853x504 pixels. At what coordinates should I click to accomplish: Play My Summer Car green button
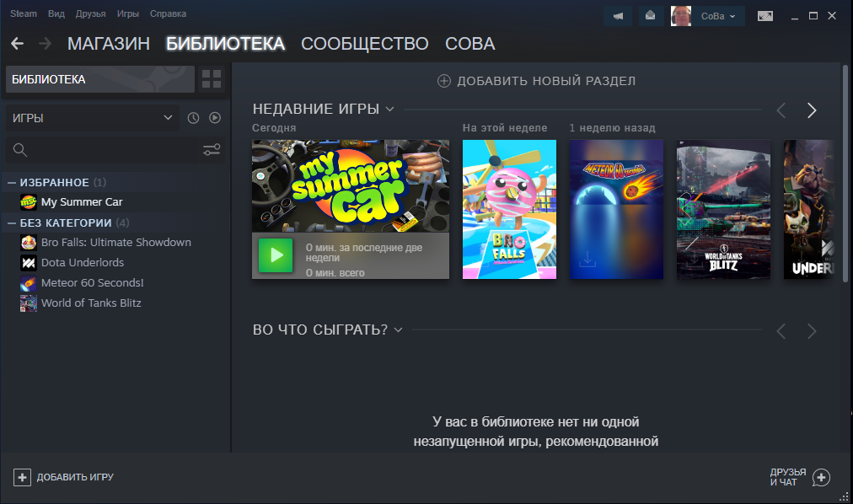point(276,255)
